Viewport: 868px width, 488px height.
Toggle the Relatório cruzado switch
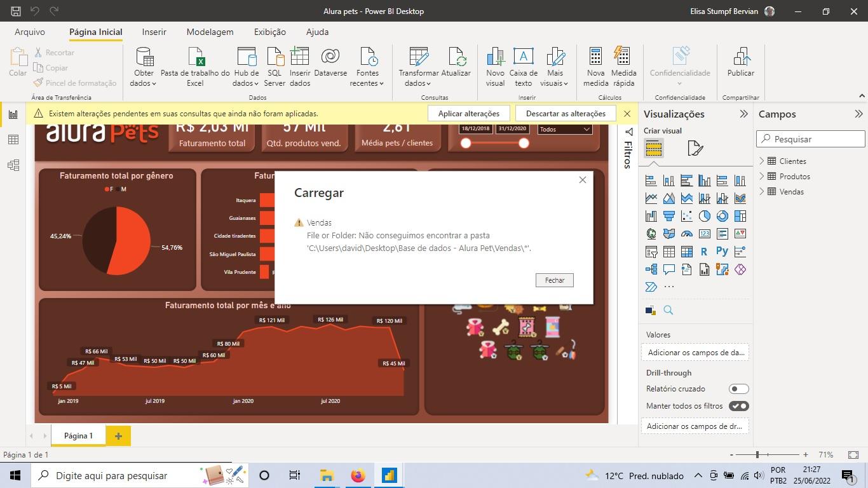pyautogui.click(x=738, y=389)
